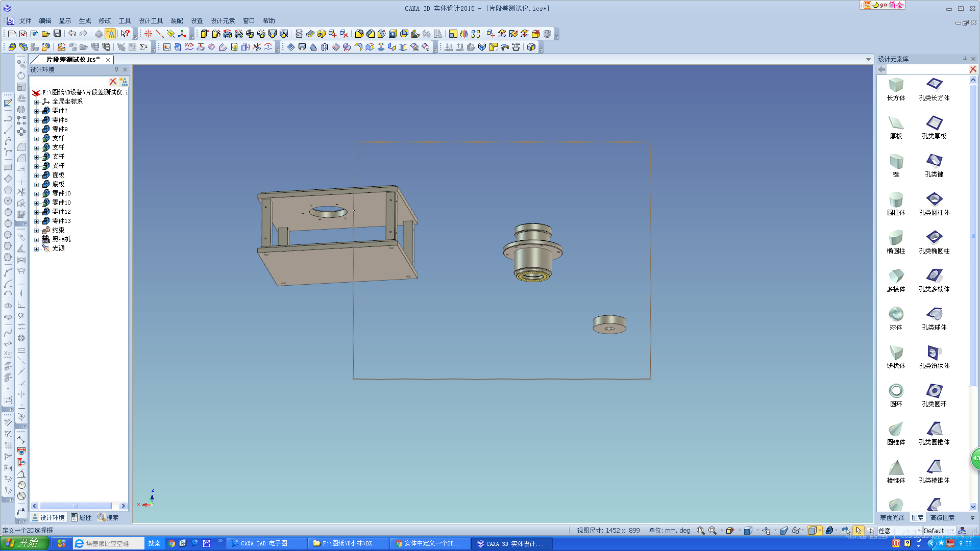The height and width of the screenshot is (551, 980).
Task: Open the 装配 menu
Action: [177, 21]
